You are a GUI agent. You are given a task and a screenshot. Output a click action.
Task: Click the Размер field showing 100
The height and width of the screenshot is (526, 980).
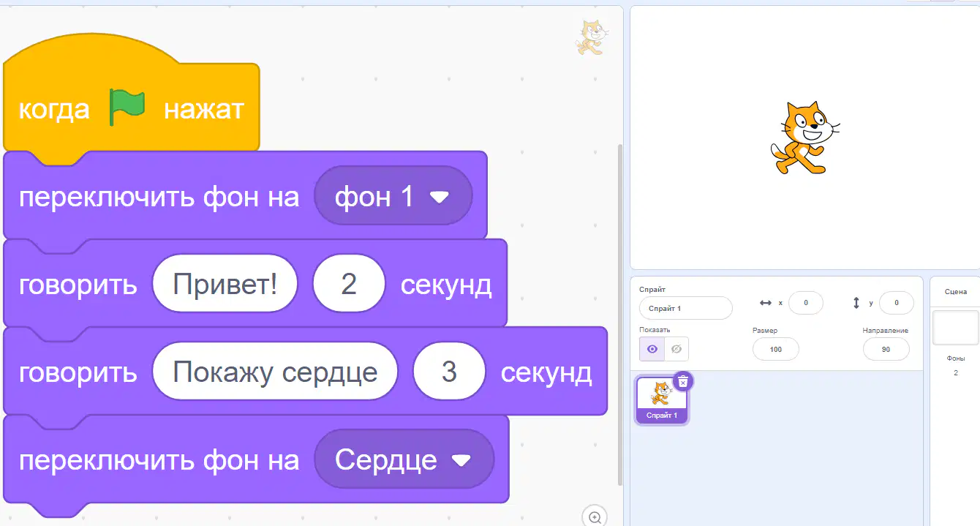(775, 349)
